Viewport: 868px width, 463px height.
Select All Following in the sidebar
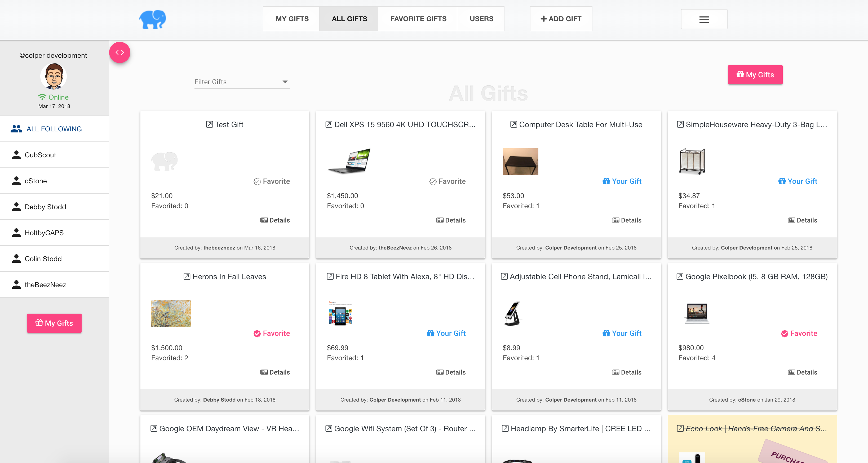(x=54, y=129)
